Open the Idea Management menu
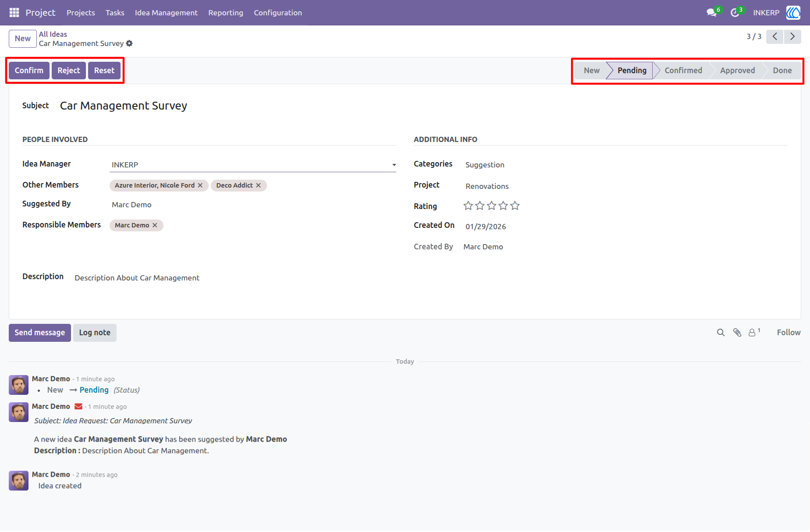The image size is (810, 532). point(166,13)
